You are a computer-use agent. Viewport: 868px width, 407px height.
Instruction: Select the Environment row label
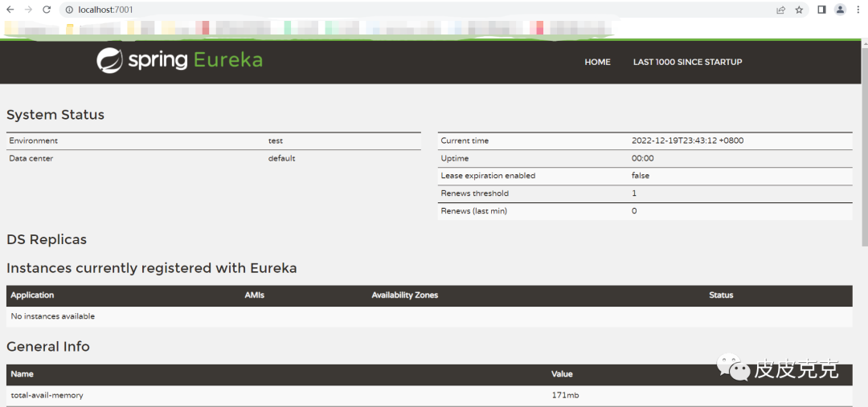(x=33, y=141)
